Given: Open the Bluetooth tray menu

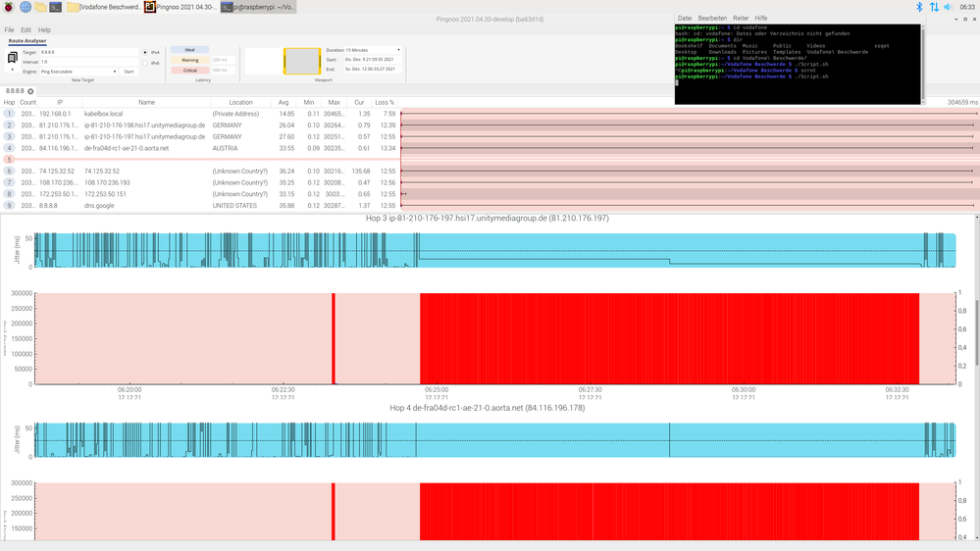Looking at the screenshot, I should coord(919,7).
